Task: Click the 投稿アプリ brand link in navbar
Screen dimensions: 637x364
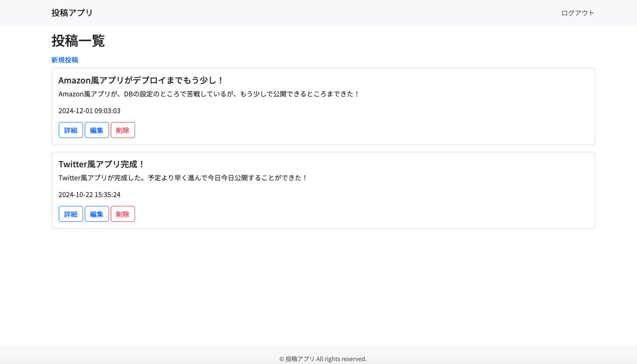Action: [x=72, y=13]
